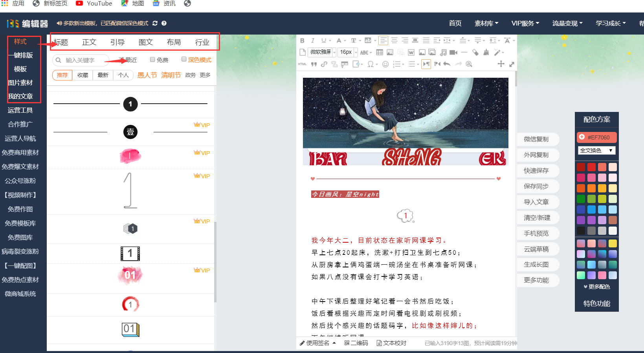Open the help question-mark icon
The width and height of the screenshot is (644, 353).
(164, 23)
